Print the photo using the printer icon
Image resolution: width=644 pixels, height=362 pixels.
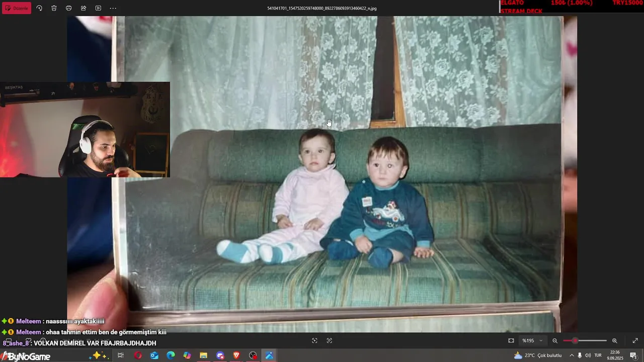68,8
